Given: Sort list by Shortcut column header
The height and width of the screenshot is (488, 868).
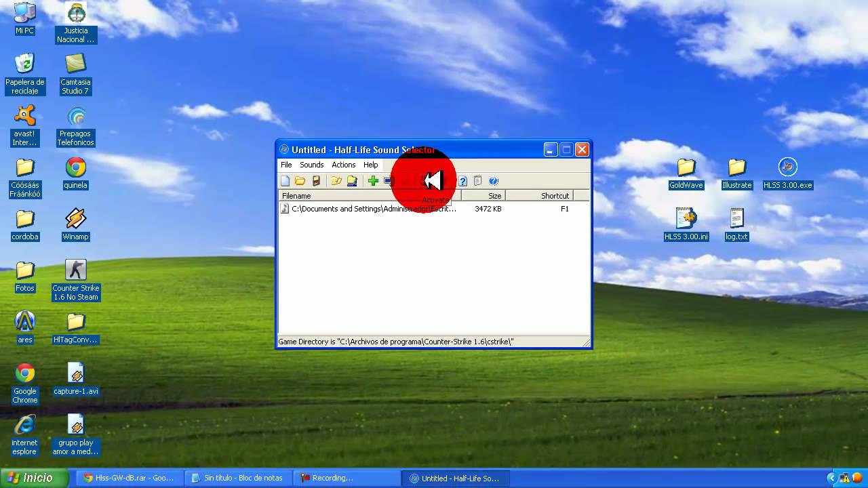Looking at the screenshot, I should click(539, 196).
